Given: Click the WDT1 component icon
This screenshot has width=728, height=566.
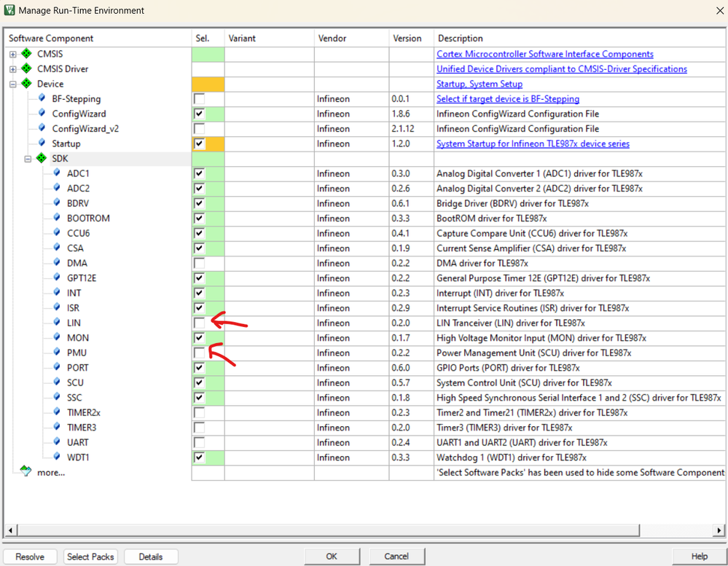Looking at the screenshot, I should (x=57, y=457).
